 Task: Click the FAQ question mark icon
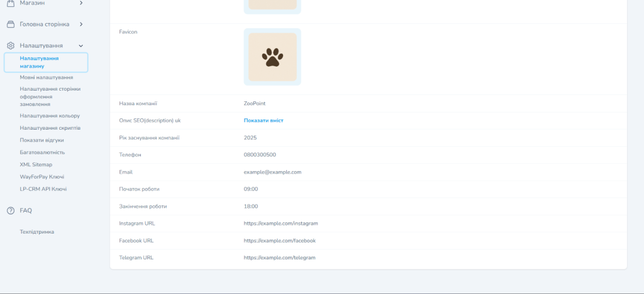10,211
